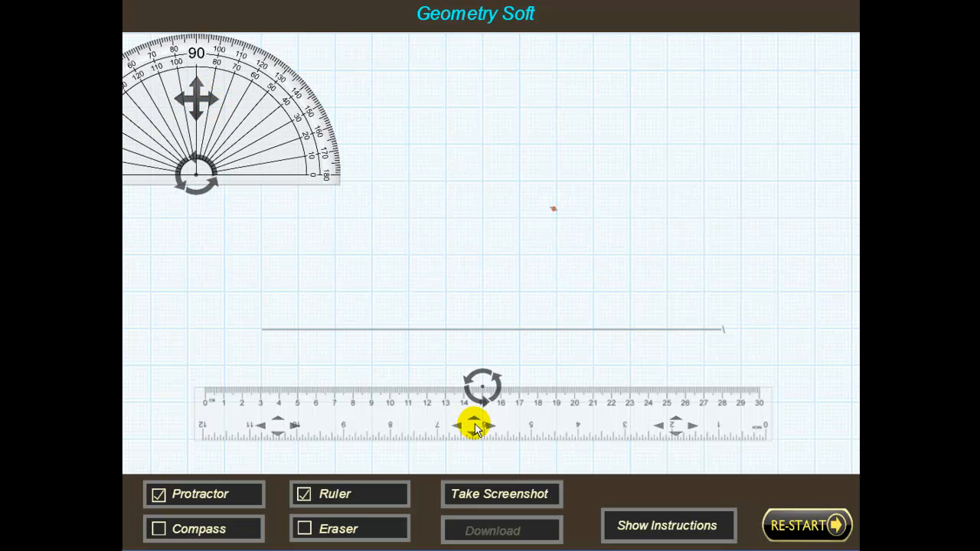Nudge ruler with left arrow beside inch 11

(x=260, y=425)
